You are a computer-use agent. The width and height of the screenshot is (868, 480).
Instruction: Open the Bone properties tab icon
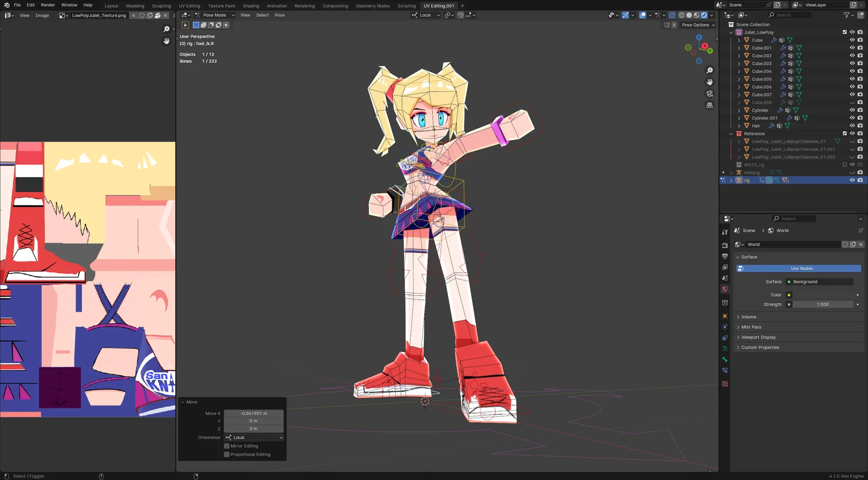point(725,360)
